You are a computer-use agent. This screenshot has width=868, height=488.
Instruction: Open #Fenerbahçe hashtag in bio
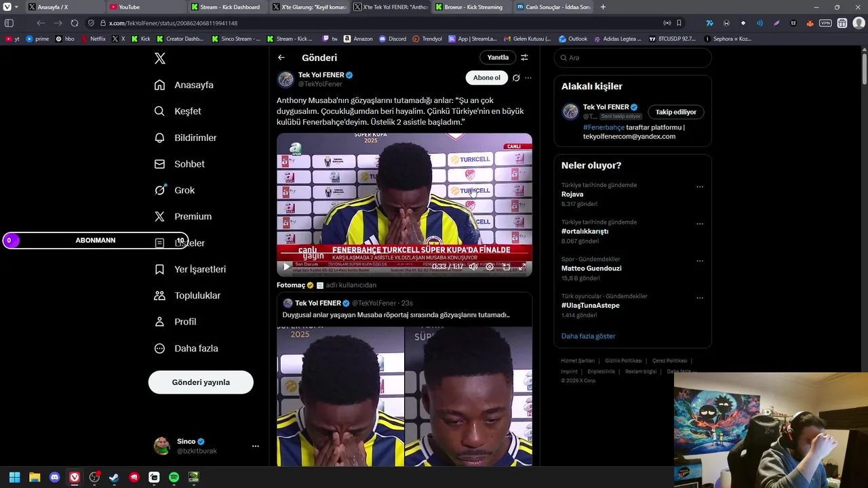604,127
